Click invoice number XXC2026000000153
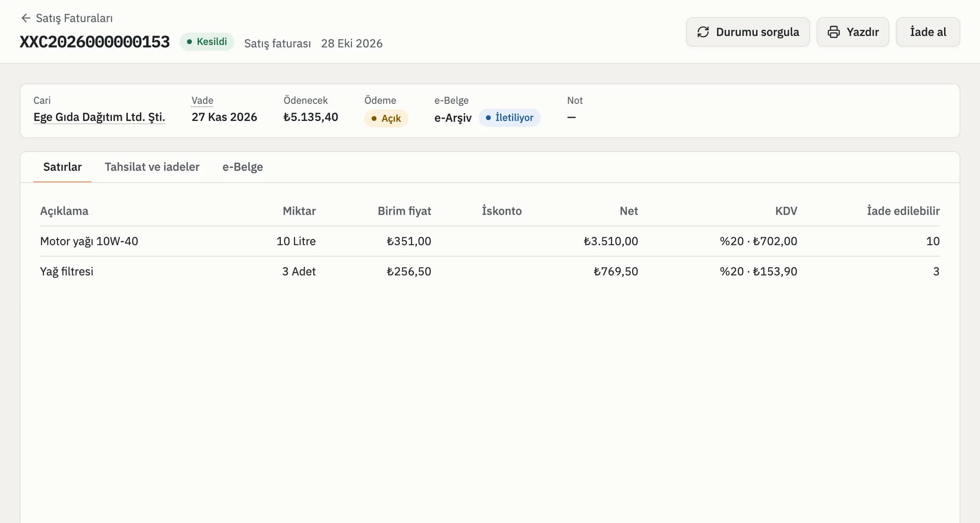 pyautogui.click(x=95, y=42)
